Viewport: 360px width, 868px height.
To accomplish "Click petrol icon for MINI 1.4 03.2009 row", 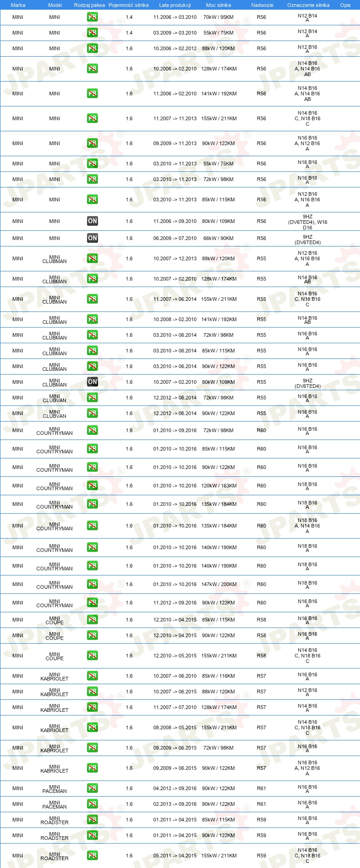I will point(93,33).
